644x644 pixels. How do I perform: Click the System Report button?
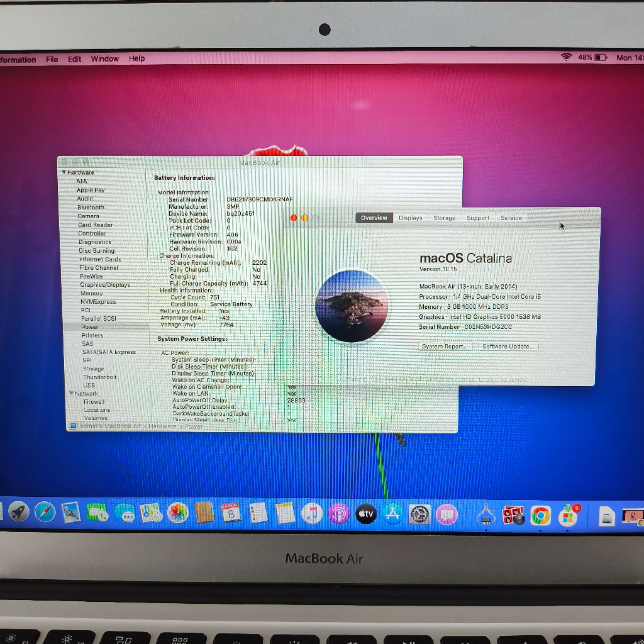pos(444,347)
